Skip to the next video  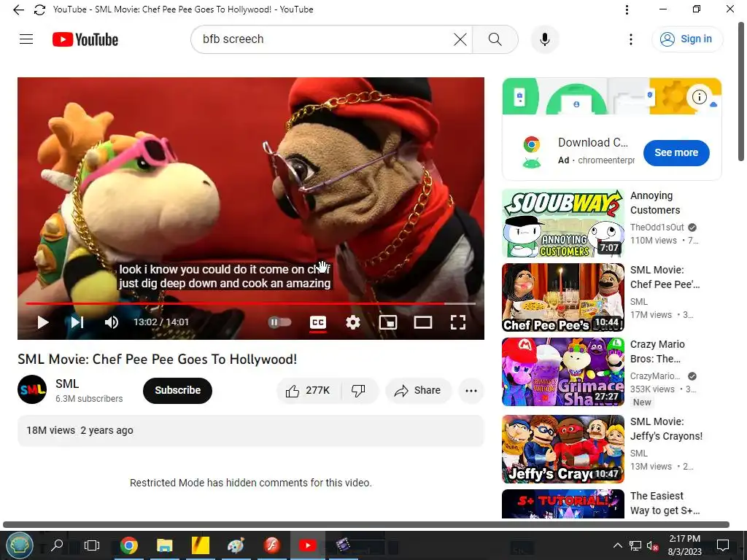point(77,322)
